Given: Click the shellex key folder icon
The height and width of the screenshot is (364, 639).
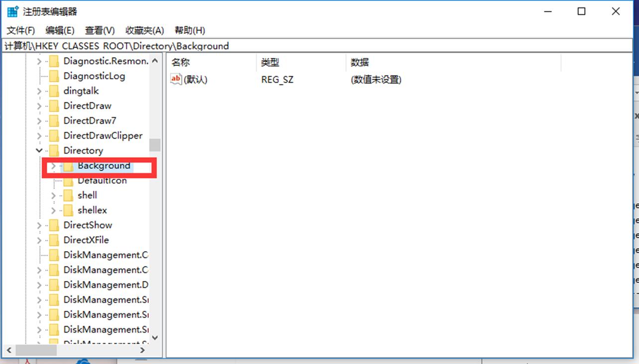Looking at the screenshot, I should [69, 210].
